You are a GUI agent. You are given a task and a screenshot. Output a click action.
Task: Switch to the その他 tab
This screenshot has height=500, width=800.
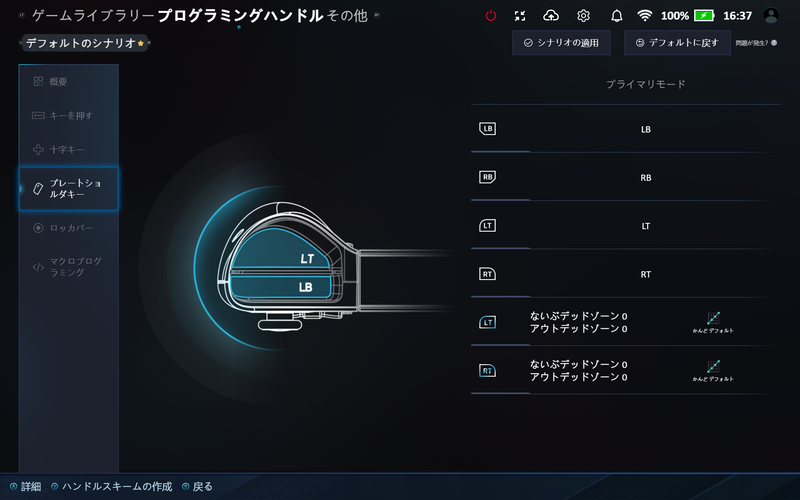pyautogui.click(x=347, y=16)
